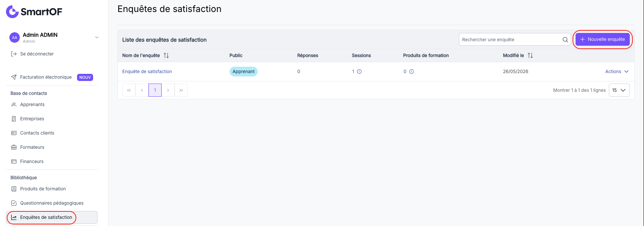This screenshot has width=644, height=226.
Task: Open Entreprises in the sidebar
Action: coord(32,119)
